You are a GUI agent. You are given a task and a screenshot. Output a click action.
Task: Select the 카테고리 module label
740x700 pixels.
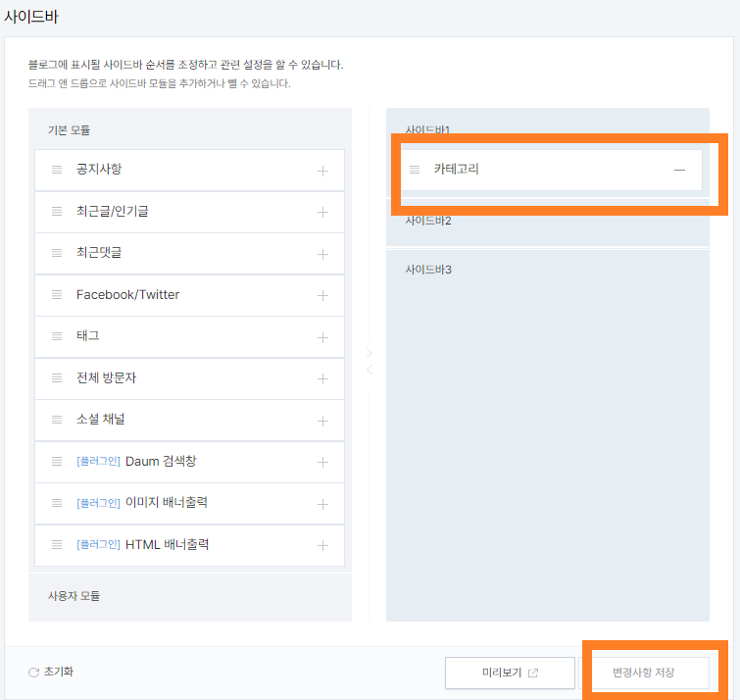pos(456,169)
